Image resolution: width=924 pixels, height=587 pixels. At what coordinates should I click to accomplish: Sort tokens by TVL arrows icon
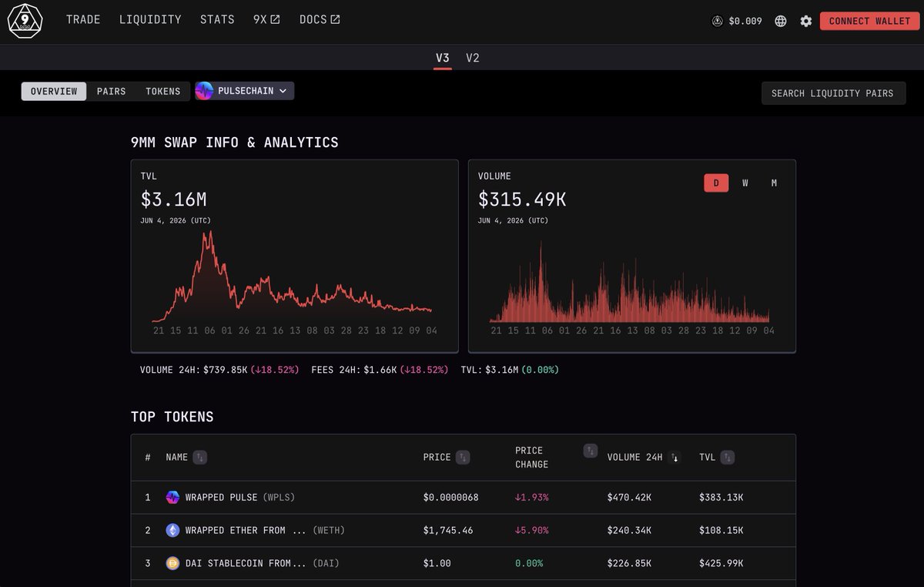pos(727,457)
